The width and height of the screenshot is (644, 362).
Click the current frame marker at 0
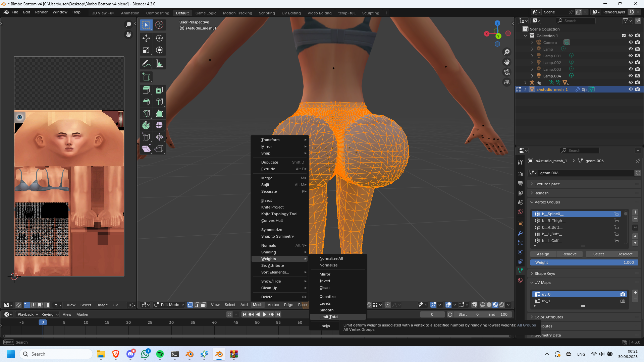pyautogui.click(x=43, y=322)
